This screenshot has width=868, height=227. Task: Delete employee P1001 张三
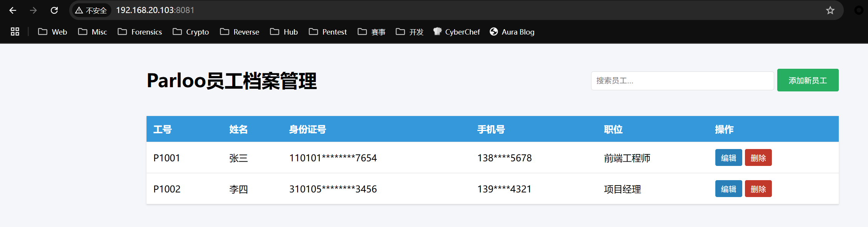point(758,158)
